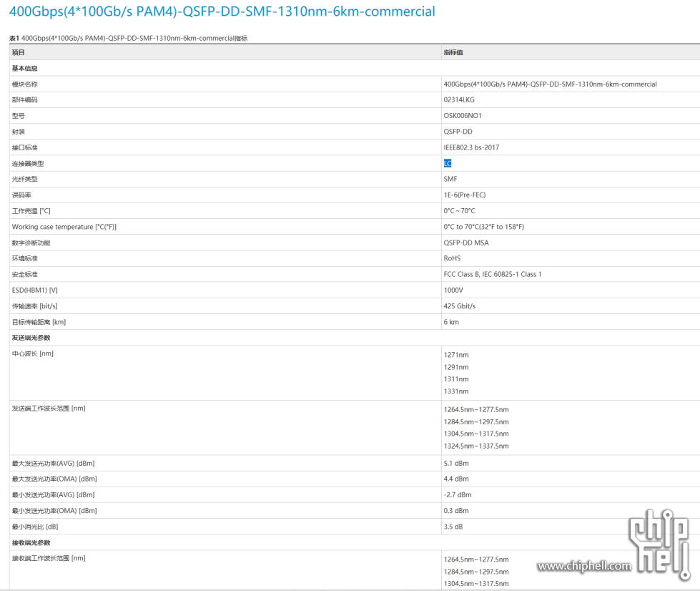Select the value 0°C to 70°C(32°F to 158°F)

point(483,227)
